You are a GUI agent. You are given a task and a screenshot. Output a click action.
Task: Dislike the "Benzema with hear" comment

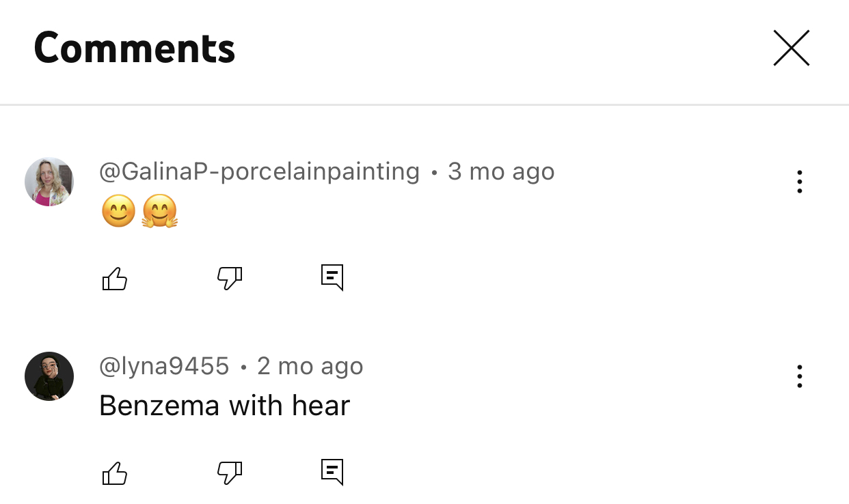pyautogui.click(x=230, y=473)
